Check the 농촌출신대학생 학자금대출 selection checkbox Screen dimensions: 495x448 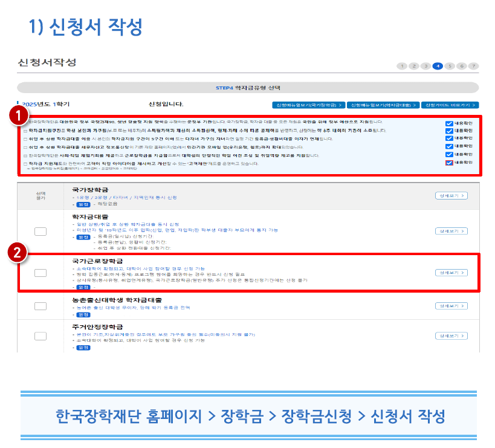coord(40,307)
